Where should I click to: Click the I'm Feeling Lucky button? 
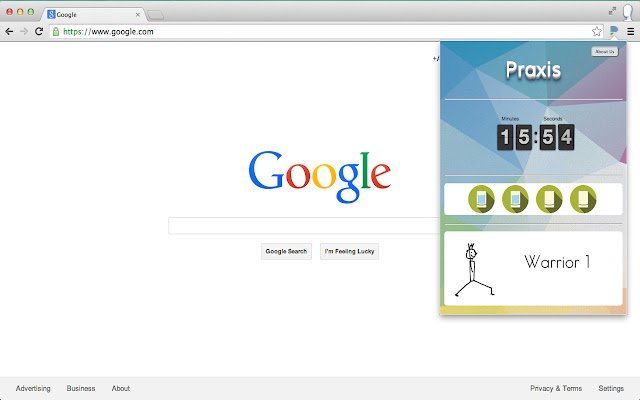(x=349, y=251)
